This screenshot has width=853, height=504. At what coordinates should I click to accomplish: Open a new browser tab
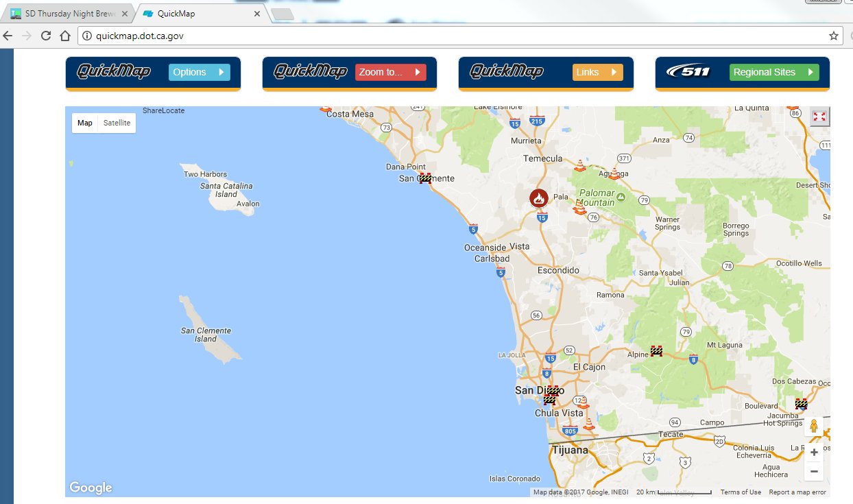[282, 14]
